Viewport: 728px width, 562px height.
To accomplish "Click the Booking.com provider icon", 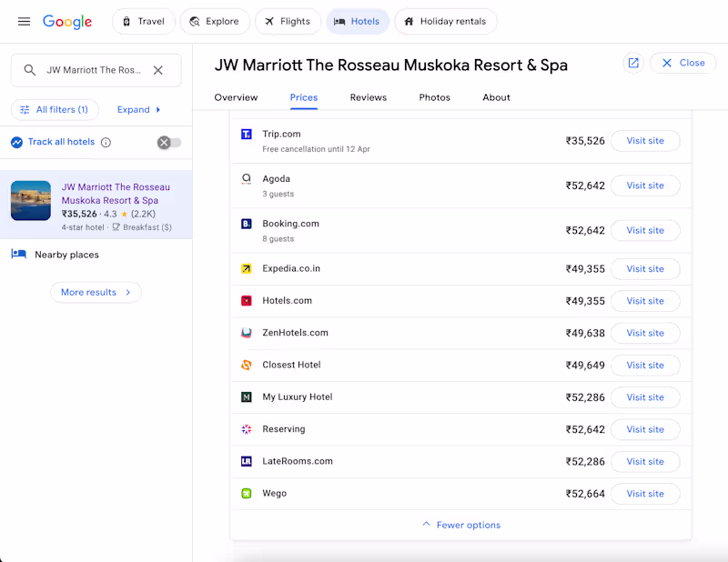I will click(246, 224).
